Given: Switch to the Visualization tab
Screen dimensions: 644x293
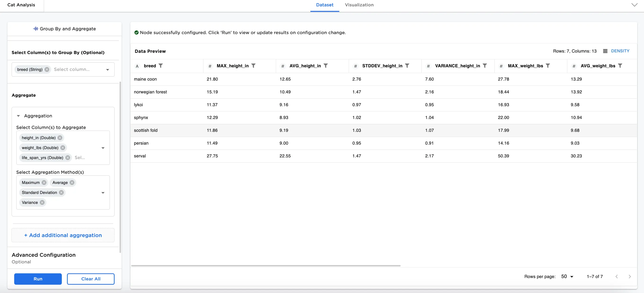Looking at the screenshot, I should (x=359, y=5).
